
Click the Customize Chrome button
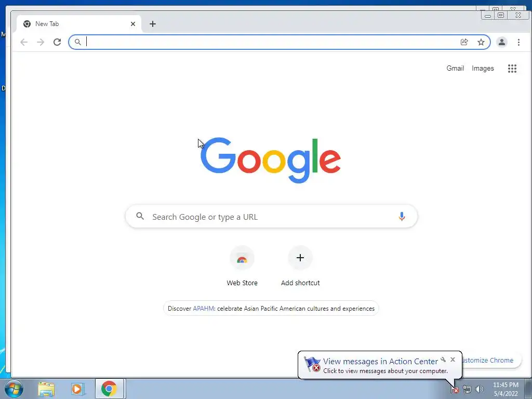[x=491, y=361]
